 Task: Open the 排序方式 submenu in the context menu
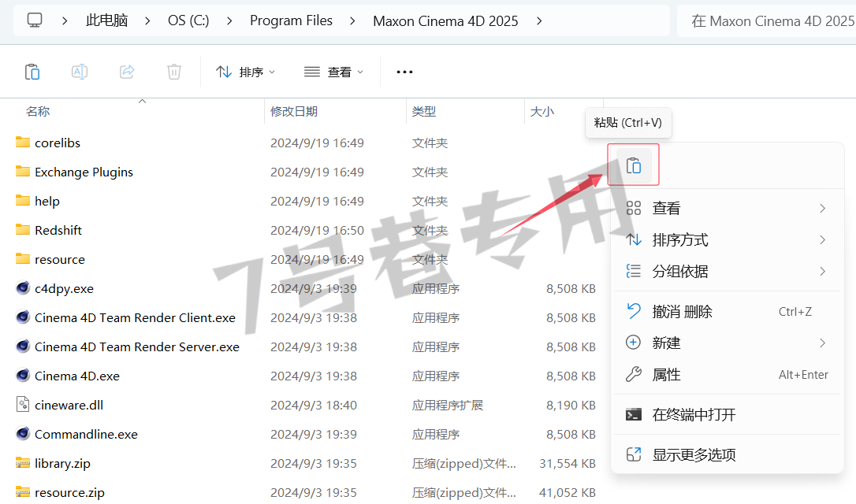tap(728, 240)
